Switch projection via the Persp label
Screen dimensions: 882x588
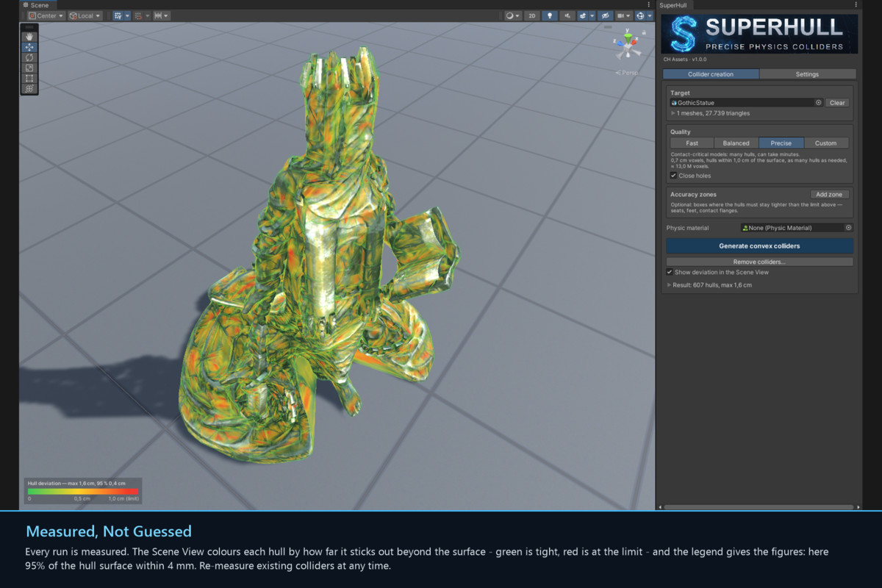(x=627, y=73)
